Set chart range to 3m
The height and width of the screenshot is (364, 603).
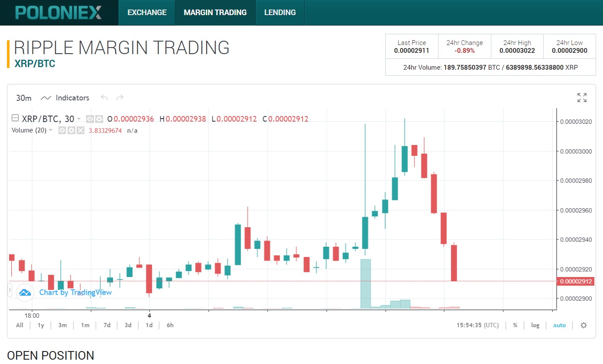coord(62,325)
